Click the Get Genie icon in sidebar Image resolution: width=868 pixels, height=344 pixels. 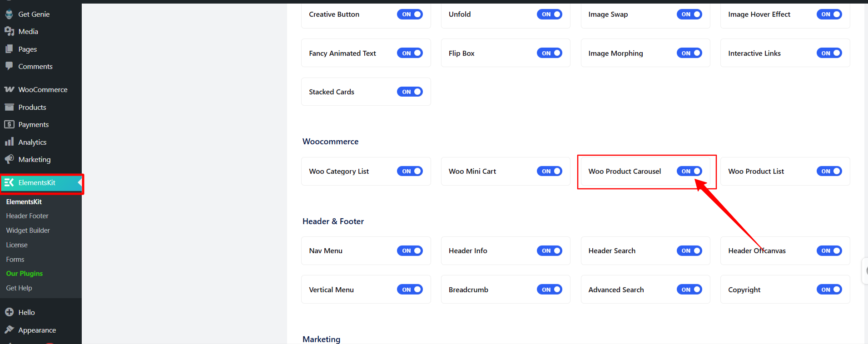coord(9,14)
